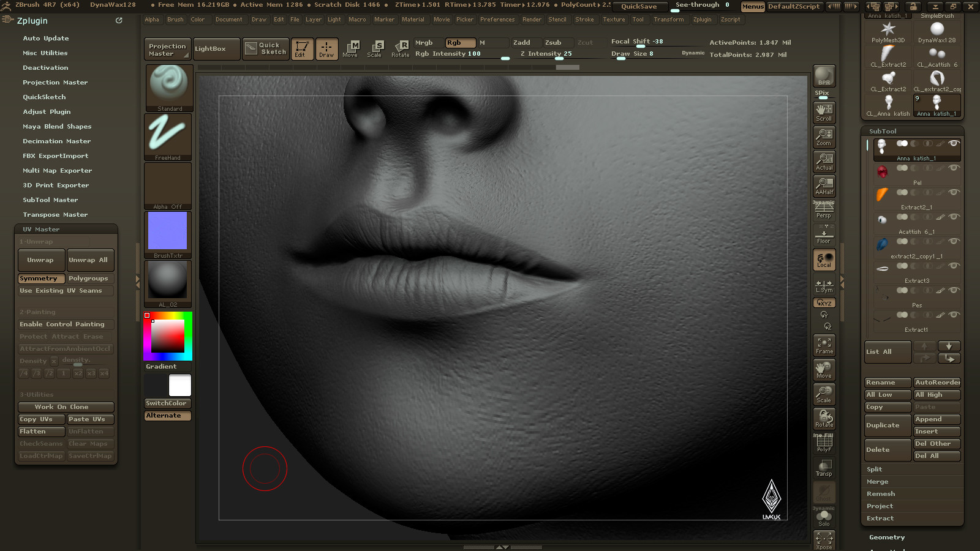Click the Unwrap All button

[91, 260]
